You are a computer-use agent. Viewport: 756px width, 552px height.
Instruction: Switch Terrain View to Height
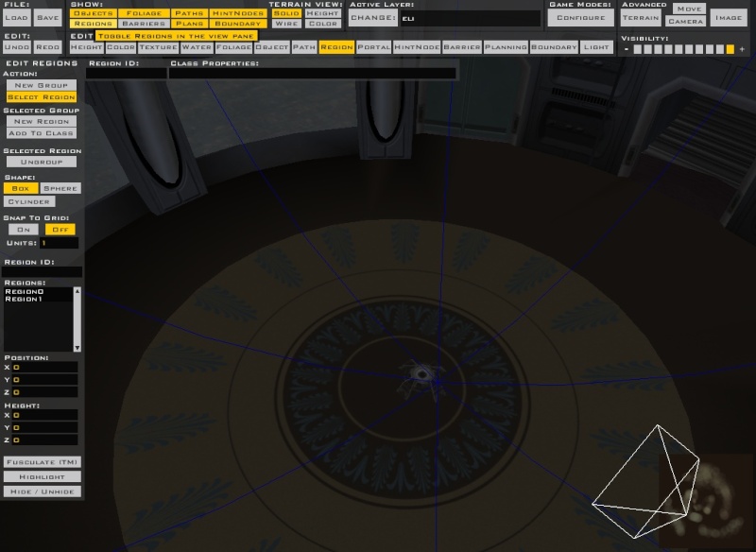(322, 13)
